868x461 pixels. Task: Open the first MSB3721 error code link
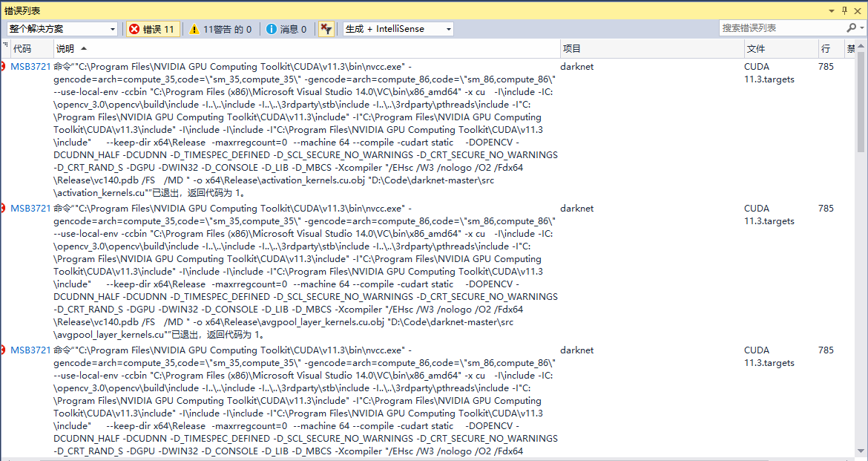(30, 67)
